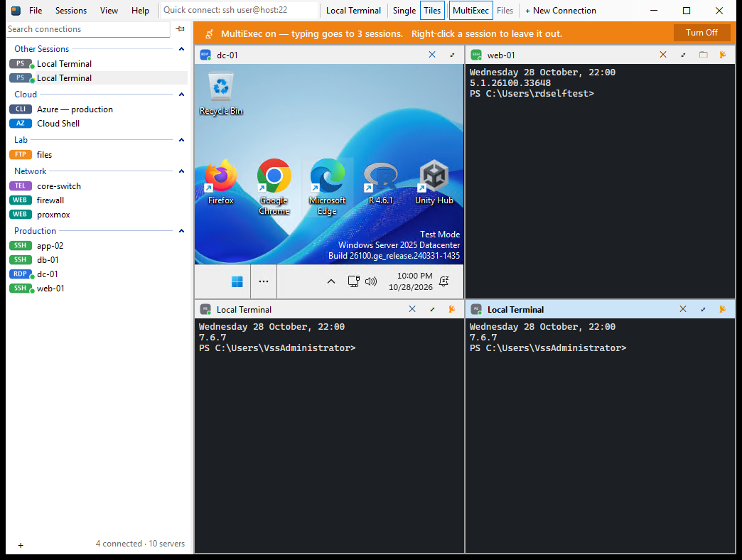
Task: Click the app logo icon beside File
Action: point(16,11)
